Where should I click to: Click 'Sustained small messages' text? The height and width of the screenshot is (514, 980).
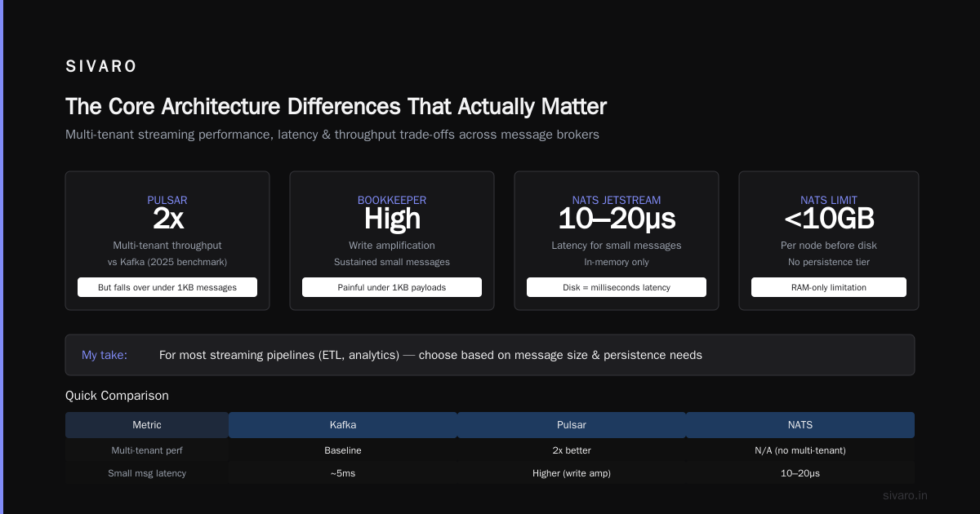pos(392,262)
